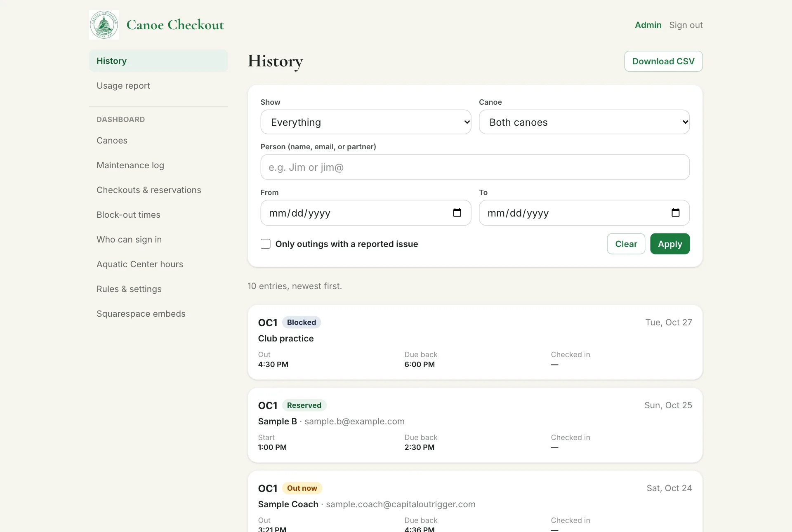
Task: Focus the From date input field
Action: point(366,213)
